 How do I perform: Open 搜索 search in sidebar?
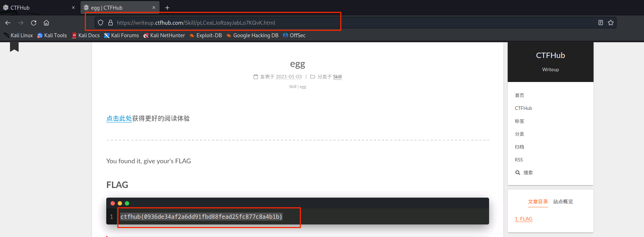pos(524,173)
